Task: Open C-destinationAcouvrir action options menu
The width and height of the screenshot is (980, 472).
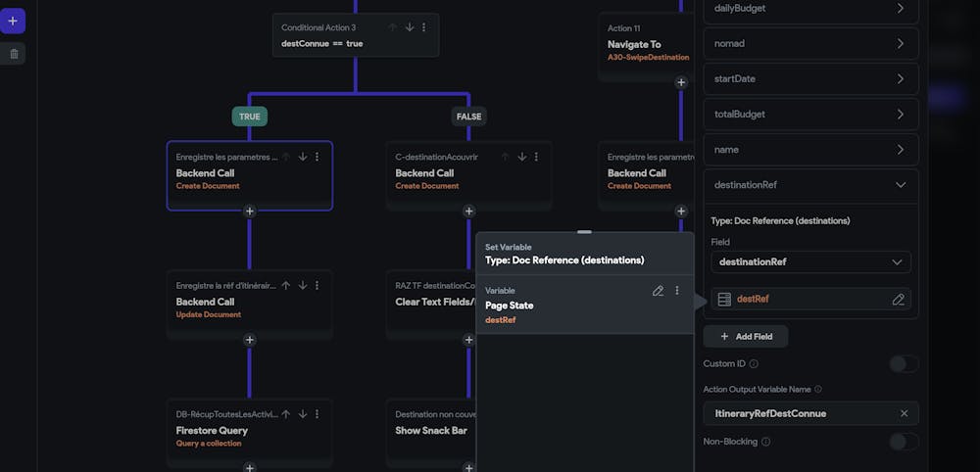Action: click(x=536, y=157)
